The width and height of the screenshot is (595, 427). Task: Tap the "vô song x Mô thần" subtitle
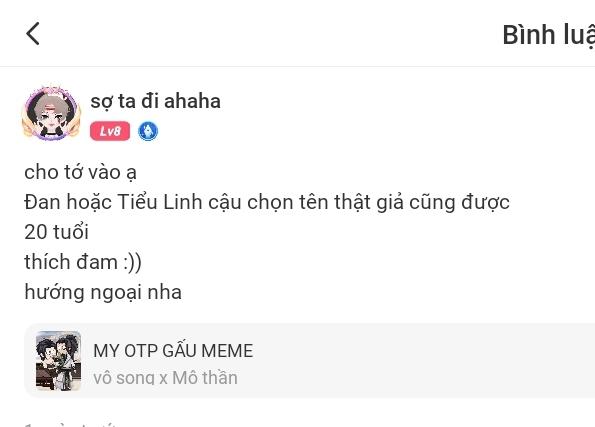(165, 378)
